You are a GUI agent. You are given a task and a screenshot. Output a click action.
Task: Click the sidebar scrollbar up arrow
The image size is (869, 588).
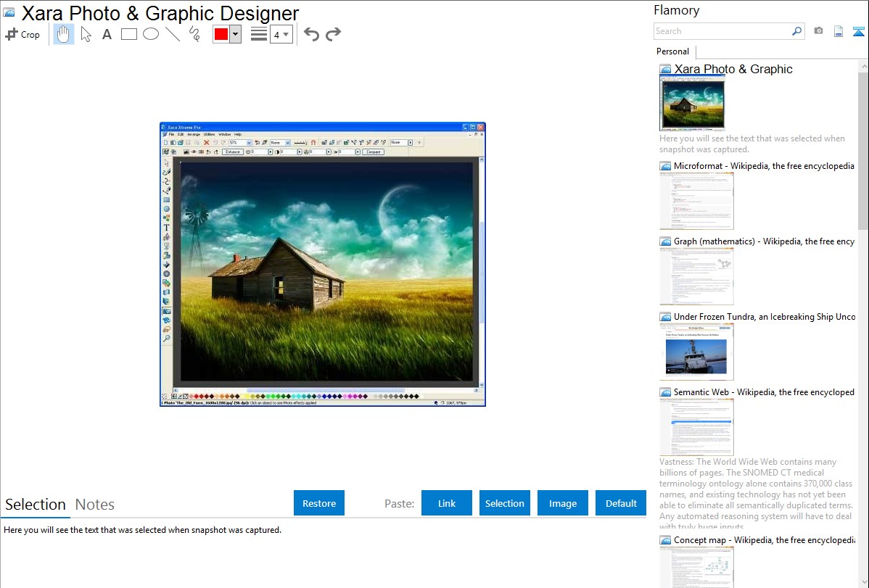click(x=863, y=66)
